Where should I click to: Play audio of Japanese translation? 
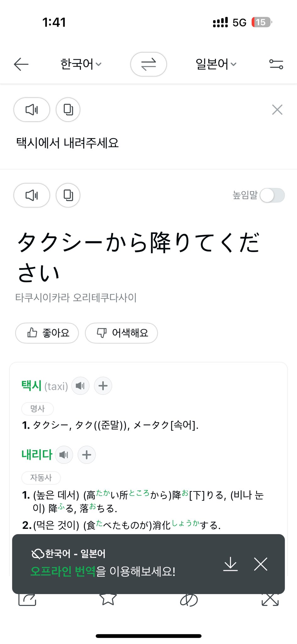[x=32, y=195]
